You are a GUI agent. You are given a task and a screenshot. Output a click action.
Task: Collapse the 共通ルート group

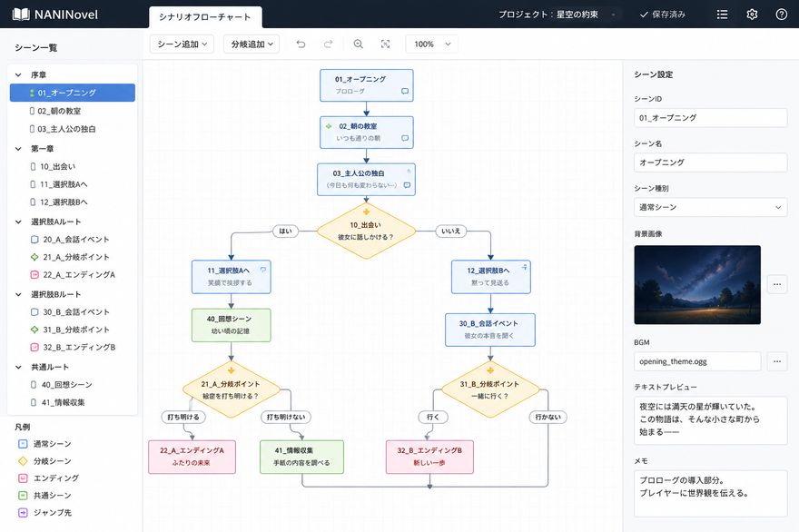pos(18,367)
